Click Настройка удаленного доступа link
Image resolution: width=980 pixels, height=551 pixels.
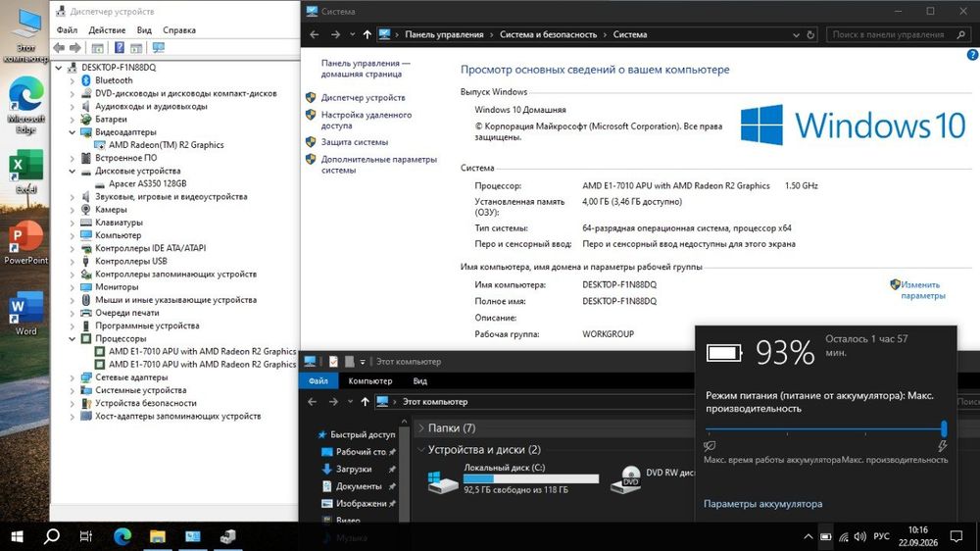(367, 120)
